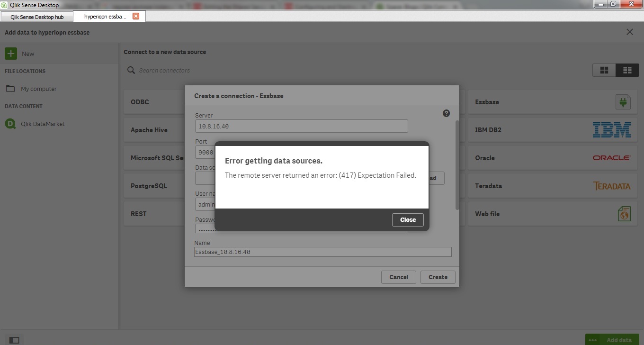Close the hyperiopn essbase tab
The height and width of the screenshot is (345, 644).
136,16
